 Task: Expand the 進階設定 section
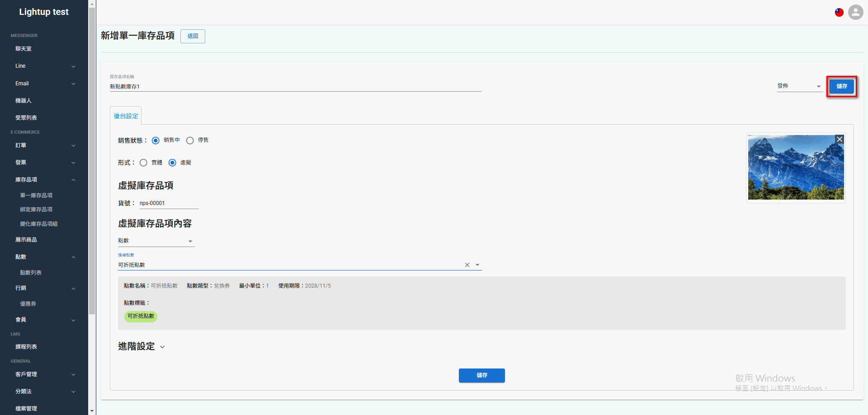click(x=142, y=346)
